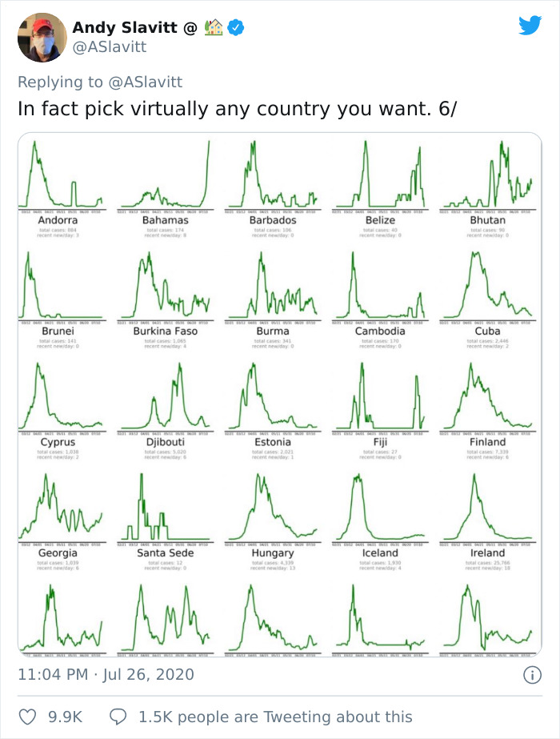Open '1.5K people are Tweeting about this'
Image resolution: width=560 pixels, height=739 pixels.
coord(275,717)
